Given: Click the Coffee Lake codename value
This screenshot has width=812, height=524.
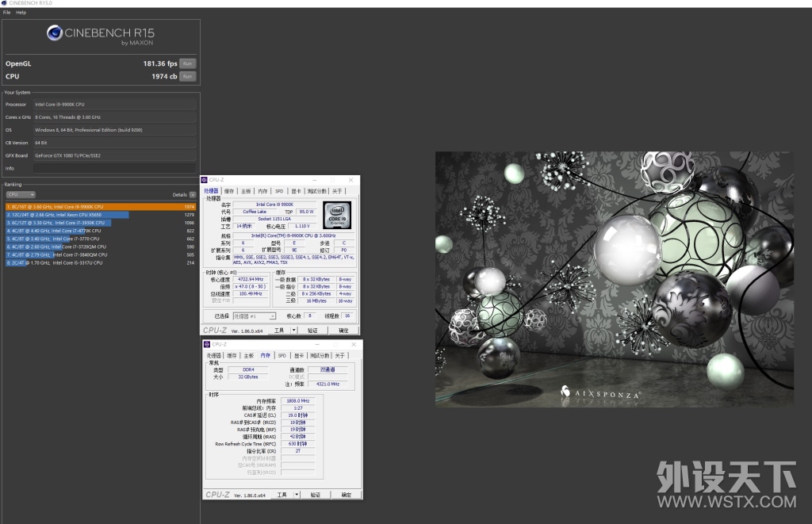Looking at the screenshot, I should click(255, 212).
